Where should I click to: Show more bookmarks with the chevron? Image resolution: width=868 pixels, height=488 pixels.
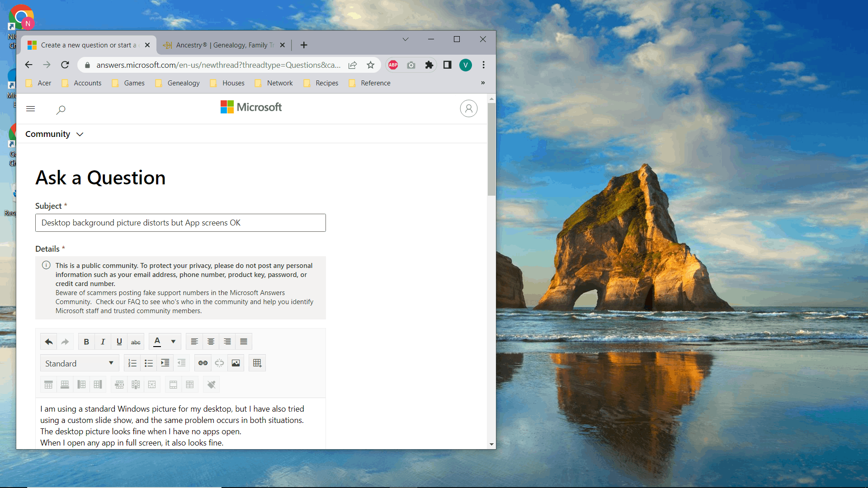tap(483, 83)
